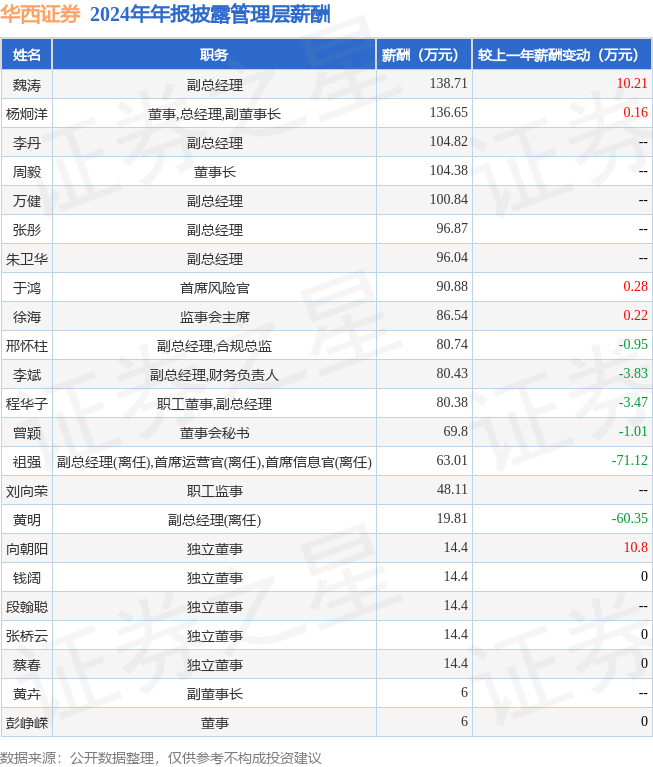This screenshot has width=653, height=767.
Task: Click the name 杨炯洋
Action: [27, 114]
